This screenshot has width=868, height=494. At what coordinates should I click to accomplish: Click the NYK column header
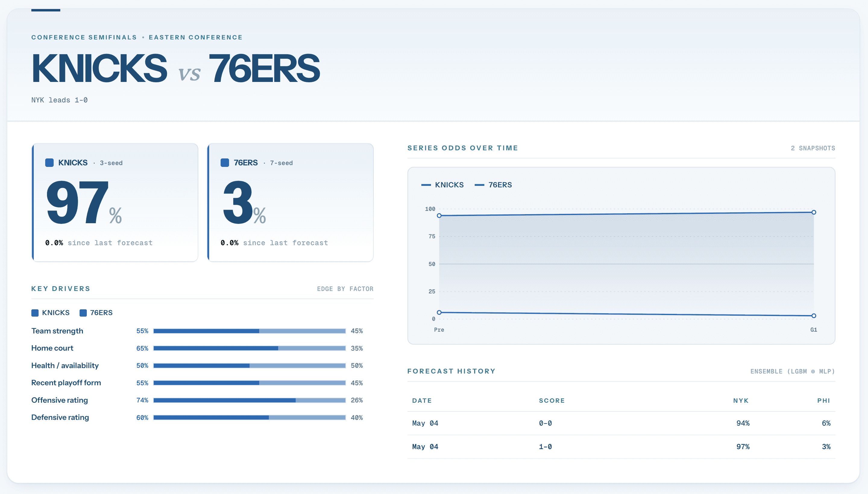741,401
